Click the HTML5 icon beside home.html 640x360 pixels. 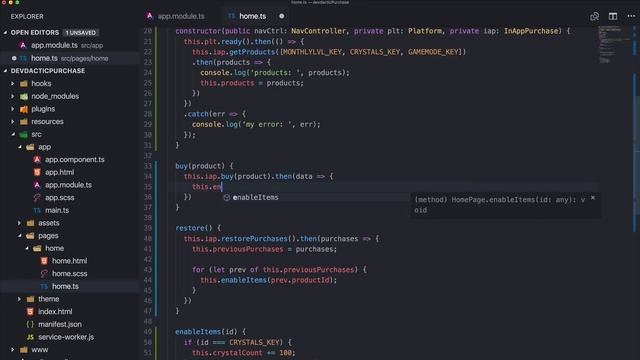click(x=44, y=261)
